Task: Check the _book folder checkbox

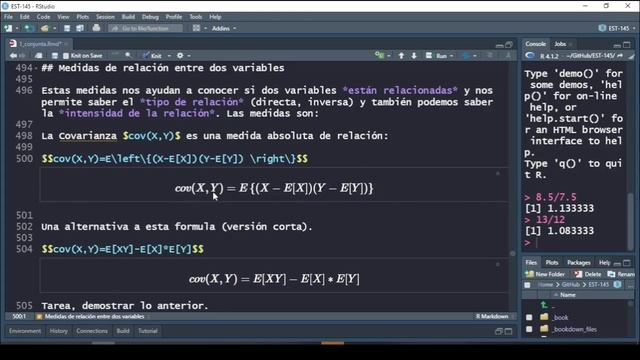Action: coord(529,317)
